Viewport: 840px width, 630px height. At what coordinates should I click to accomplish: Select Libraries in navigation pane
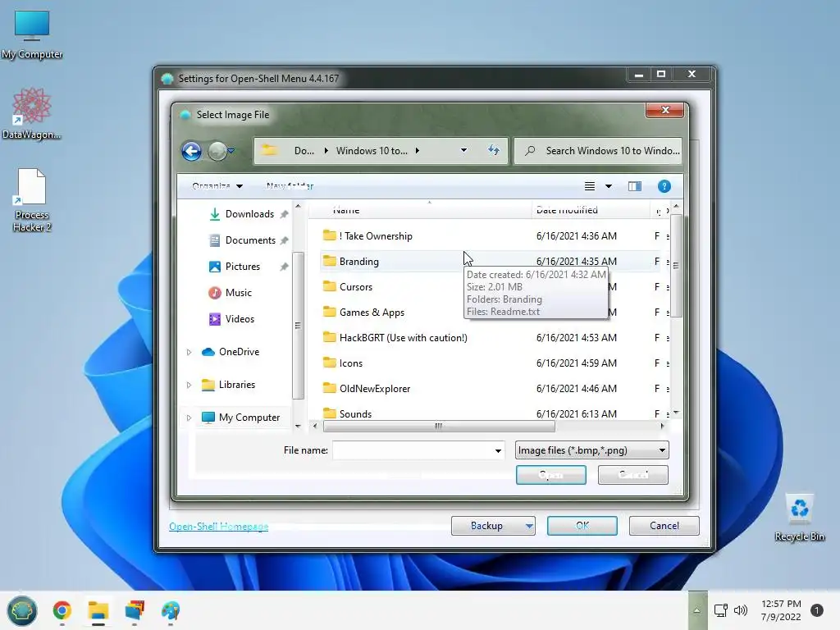point(236,384)
